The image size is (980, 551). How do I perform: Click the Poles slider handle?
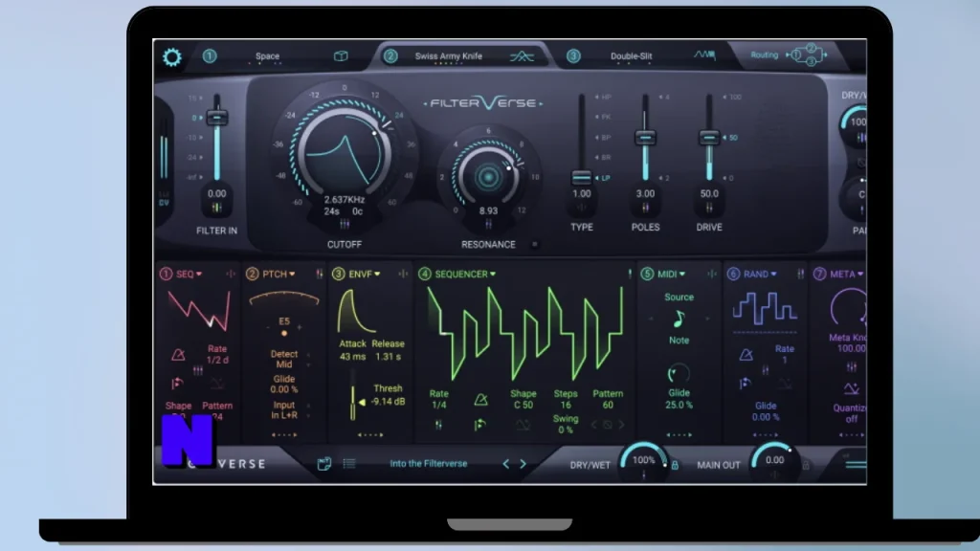coord(645,138)
